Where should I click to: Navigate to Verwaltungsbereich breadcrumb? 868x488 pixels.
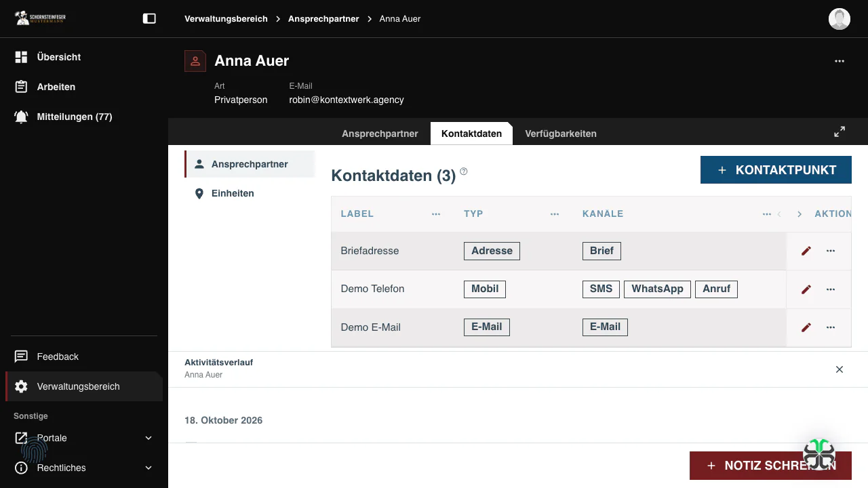pos(226,19)
